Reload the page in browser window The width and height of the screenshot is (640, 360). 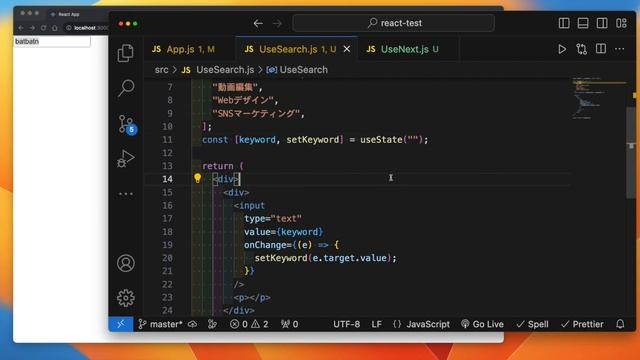pyautogui.click(x=43, y=28)
